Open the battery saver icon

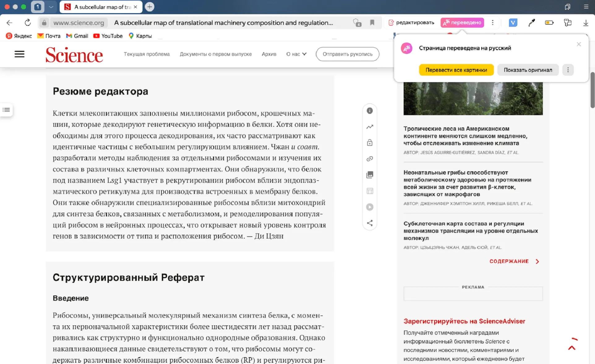coord(549,23)
